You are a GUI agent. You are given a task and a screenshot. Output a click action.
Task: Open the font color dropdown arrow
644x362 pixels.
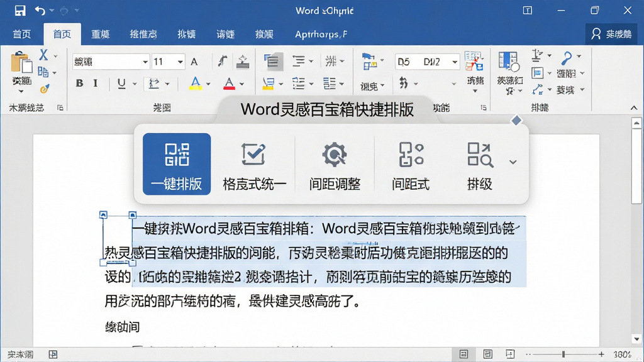(x=242, y=84)
